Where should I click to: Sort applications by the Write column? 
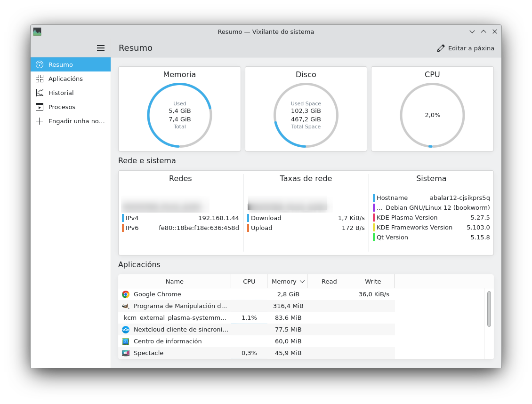point(373,281)
